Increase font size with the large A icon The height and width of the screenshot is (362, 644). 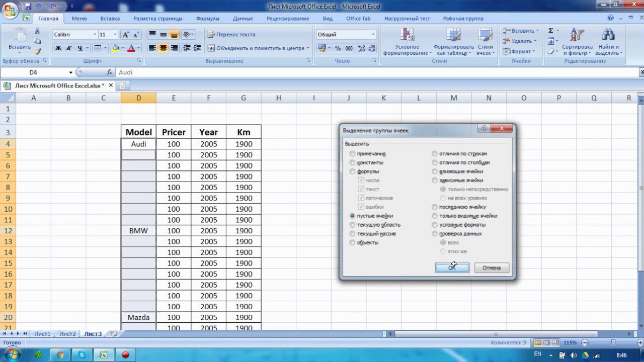tap(125, 35)
